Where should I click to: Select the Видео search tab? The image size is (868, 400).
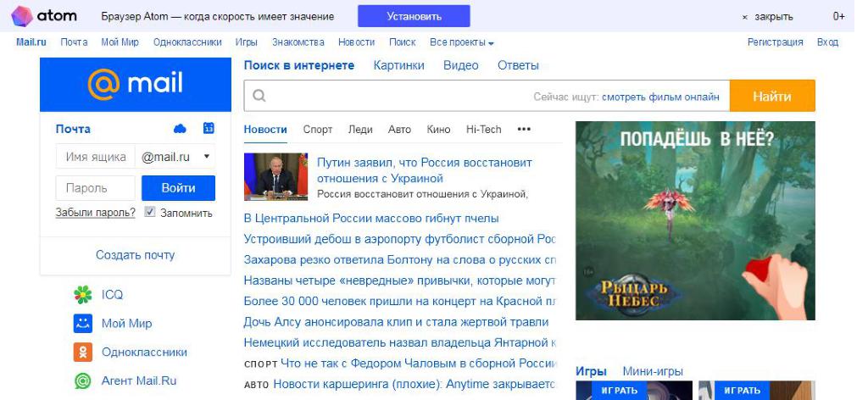[x=460, y=65]
